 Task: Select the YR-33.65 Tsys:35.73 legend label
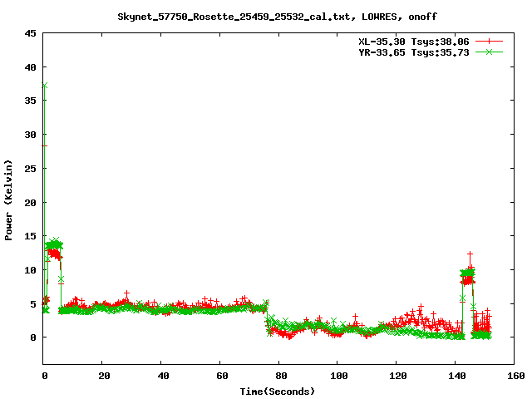pyautogui.click(x=414, y=52)
